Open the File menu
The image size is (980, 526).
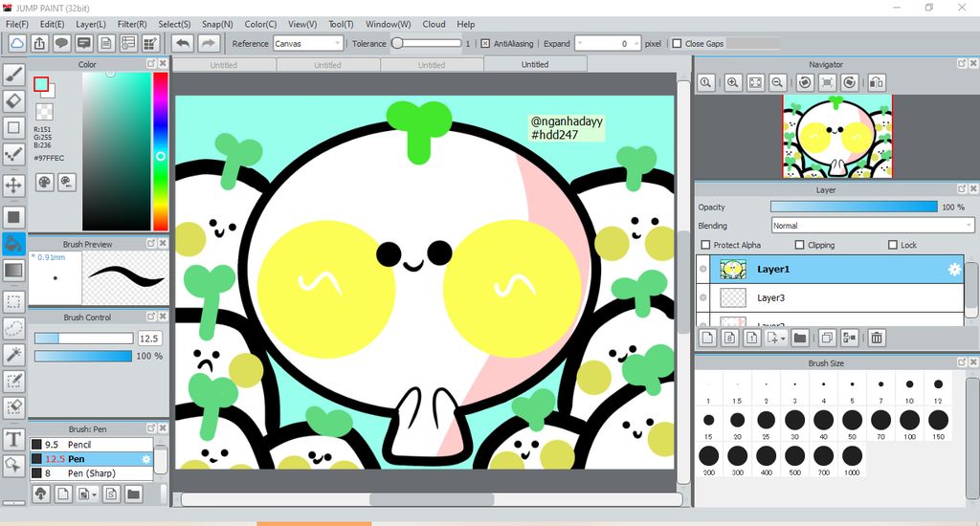tap(17, 24)
